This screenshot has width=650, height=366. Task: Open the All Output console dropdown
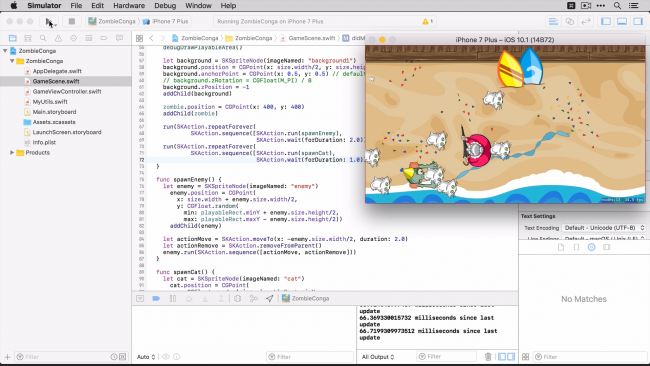click(378, 356)
